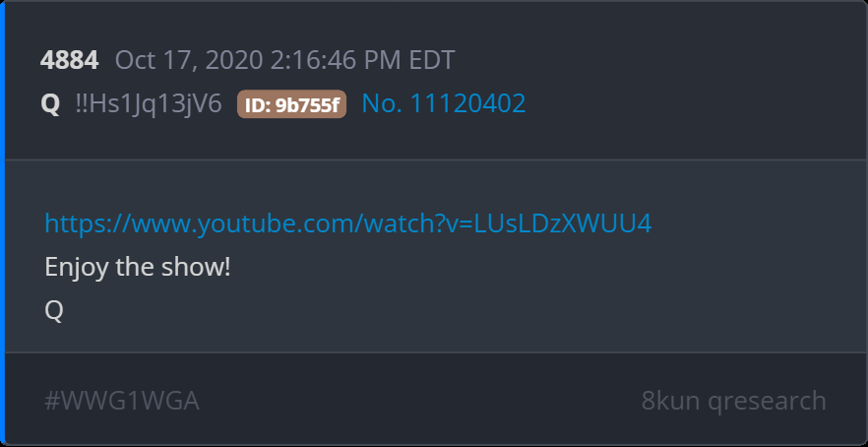Viewport: 868px width, 447px height.
Task: Click the #WWG1WGA hashtag
Action: pos(122,401)
